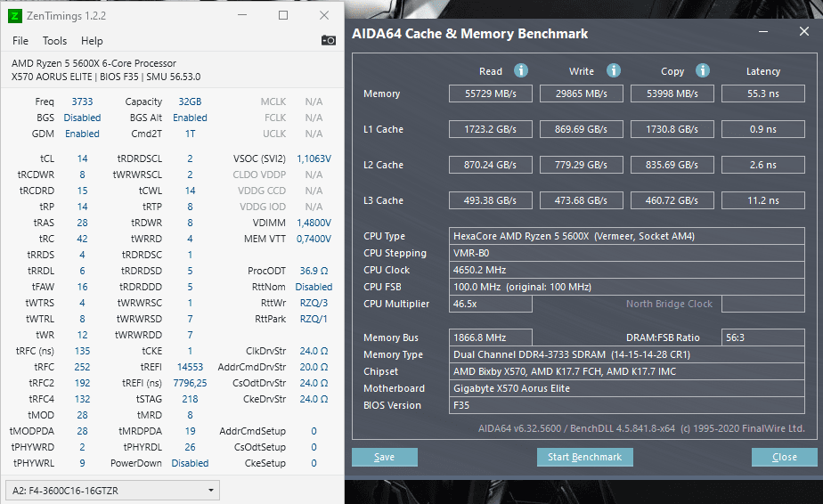Click the L1 Cache latency 0.9 ns
The width and height of the screenshot is (823, 504).
(x=763, y=129)
